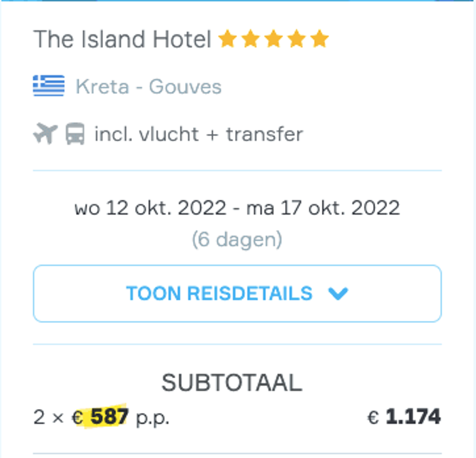The image size is (476, 458).
Task: Click the second gold star
Action: point(251,38)
